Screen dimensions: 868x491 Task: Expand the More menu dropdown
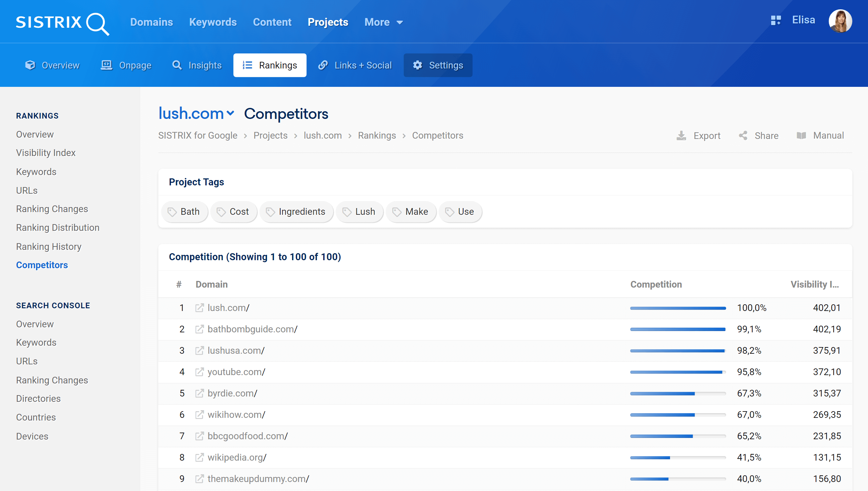pyautogui.click(x=384, y=22)
